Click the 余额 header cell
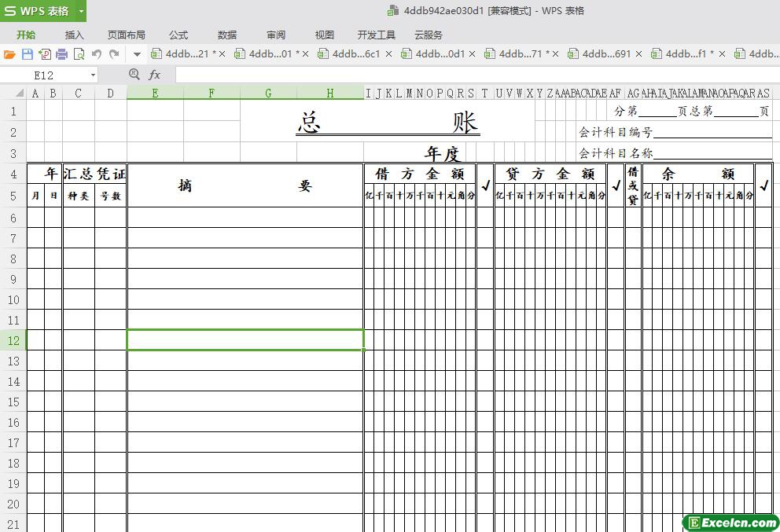Viewport: 780px width, 532px height. tap(698, 174)
